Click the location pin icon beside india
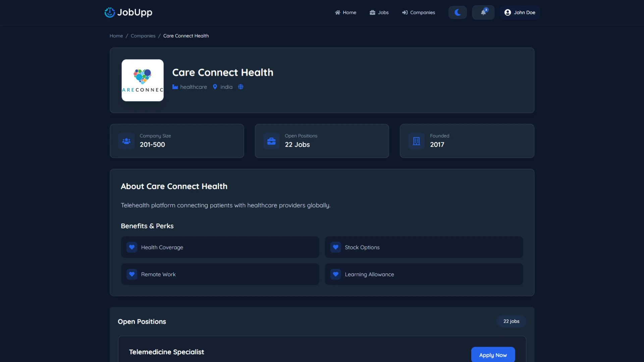Viewport: 644px width, 362px height. coord(215,87)
